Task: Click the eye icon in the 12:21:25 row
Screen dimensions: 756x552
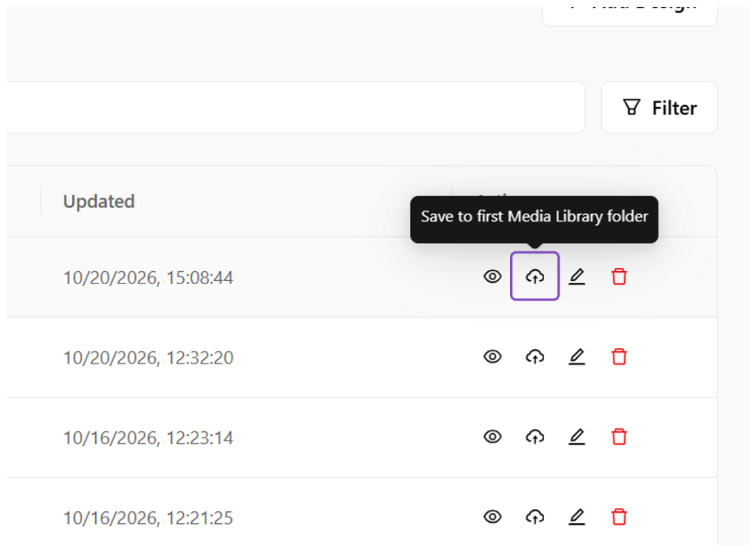Action: pos(492,517)
